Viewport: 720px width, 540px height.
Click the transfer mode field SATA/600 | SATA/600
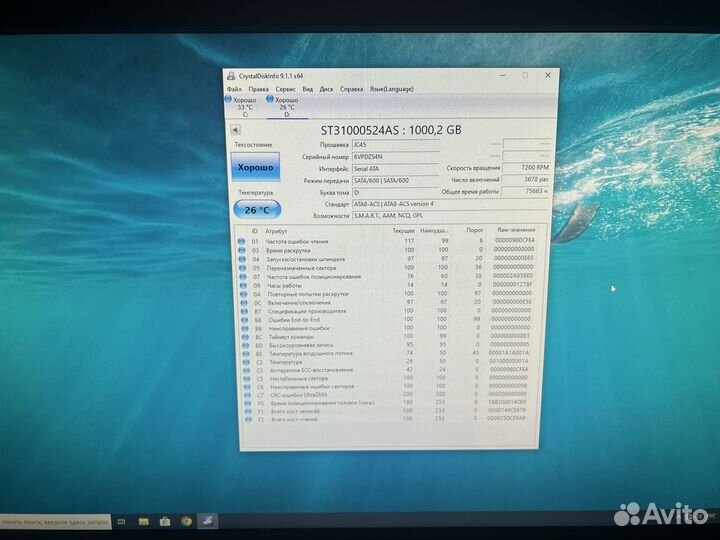pos(396,180)
